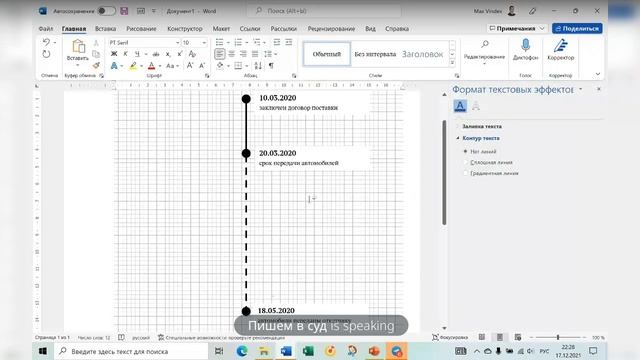Open Microsoft Edge from taskbar

242,351
